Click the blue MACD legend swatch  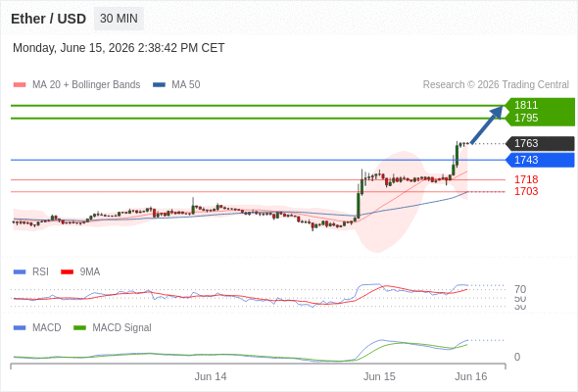click(x=20, y=328)
